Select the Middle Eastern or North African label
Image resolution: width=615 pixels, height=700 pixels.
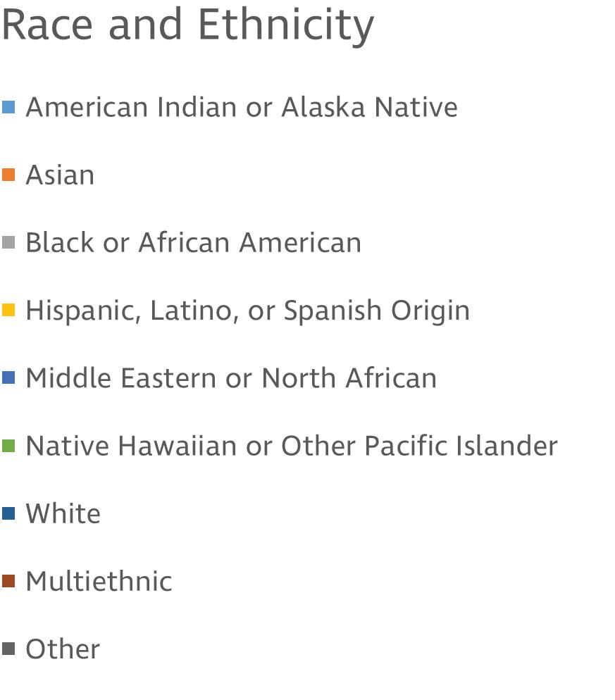tap(231, 378)
